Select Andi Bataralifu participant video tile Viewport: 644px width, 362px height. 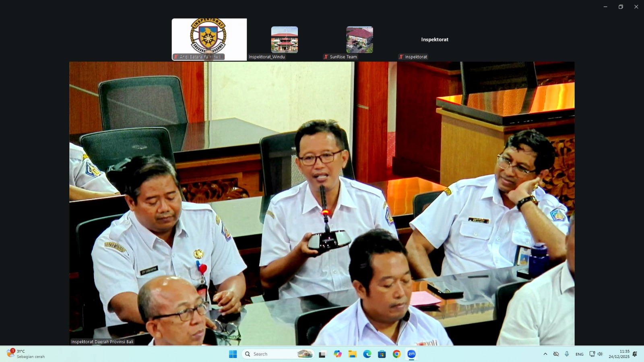tap(209, 39)
